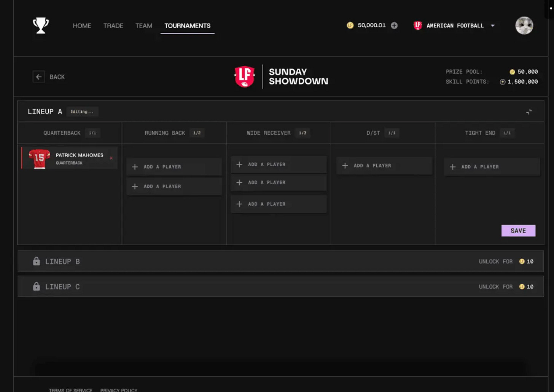Click the Tight End 1/1 count badge
The height and width of the screenshot is (392, 554).
[x=507, y=133]
